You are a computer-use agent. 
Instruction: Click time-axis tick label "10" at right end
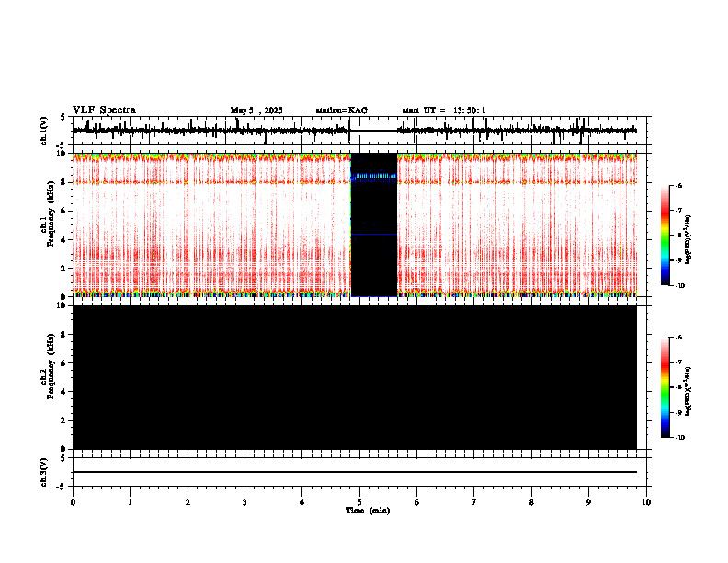(646, 502)
